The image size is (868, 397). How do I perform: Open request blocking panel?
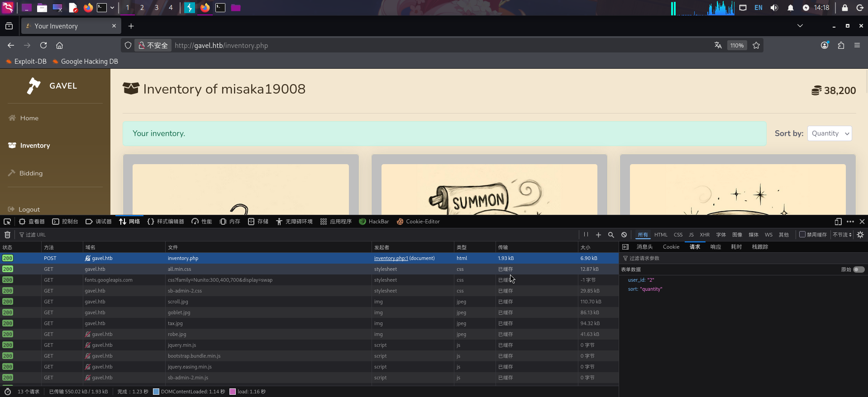(624, 235)
